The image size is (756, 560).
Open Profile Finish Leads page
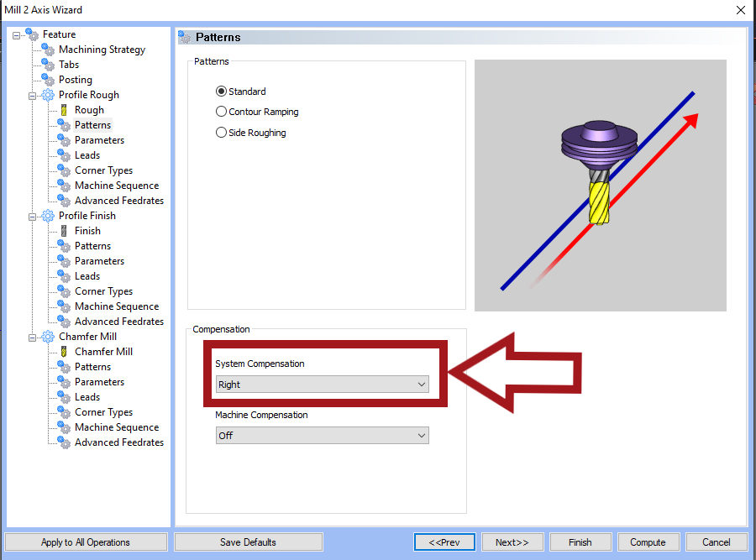point(87,276)
